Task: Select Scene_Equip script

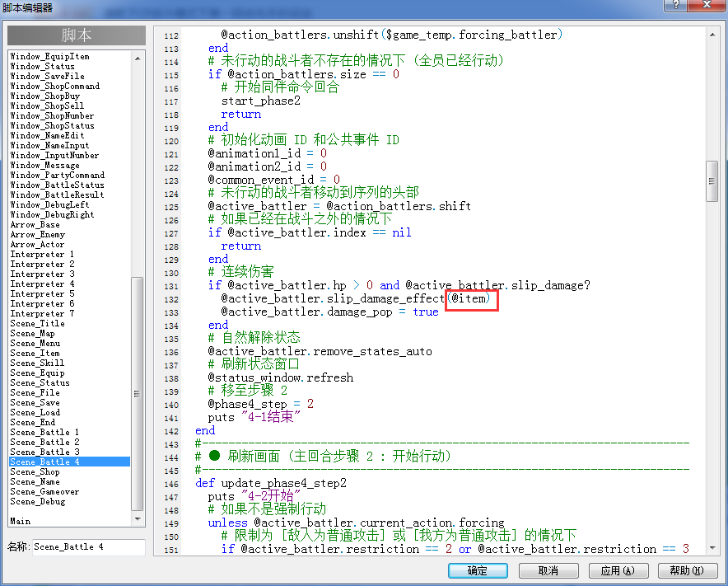Action: point(38,373)
